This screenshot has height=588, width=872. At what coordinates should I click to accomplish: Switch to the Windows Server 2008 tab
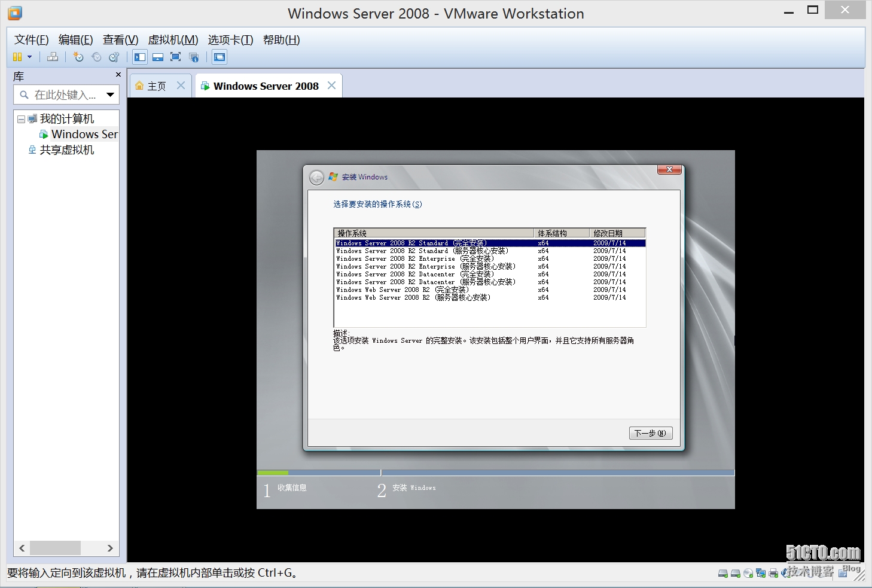click(x=266, y=86)
